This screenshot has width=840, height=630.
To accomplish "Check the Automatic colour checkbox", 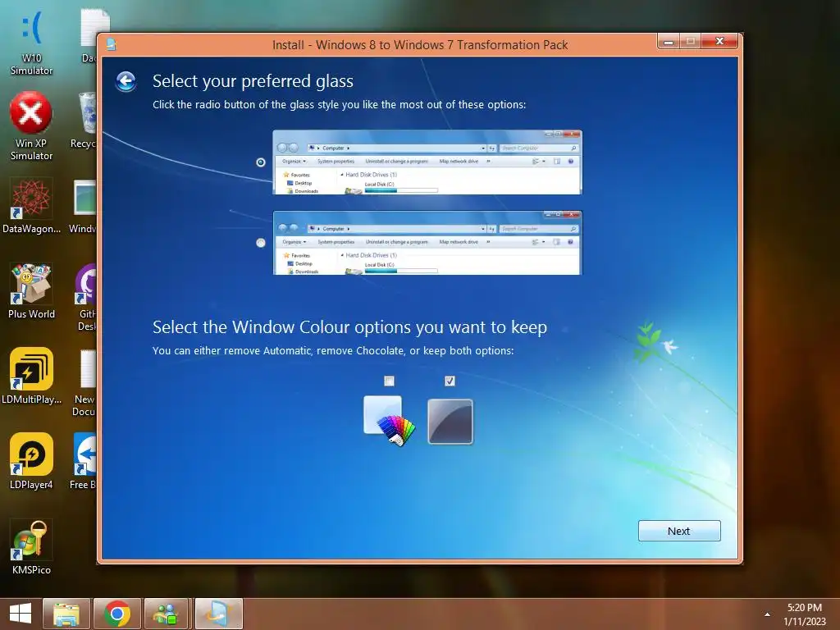I will pyautogui.click(x=390, y=381).
